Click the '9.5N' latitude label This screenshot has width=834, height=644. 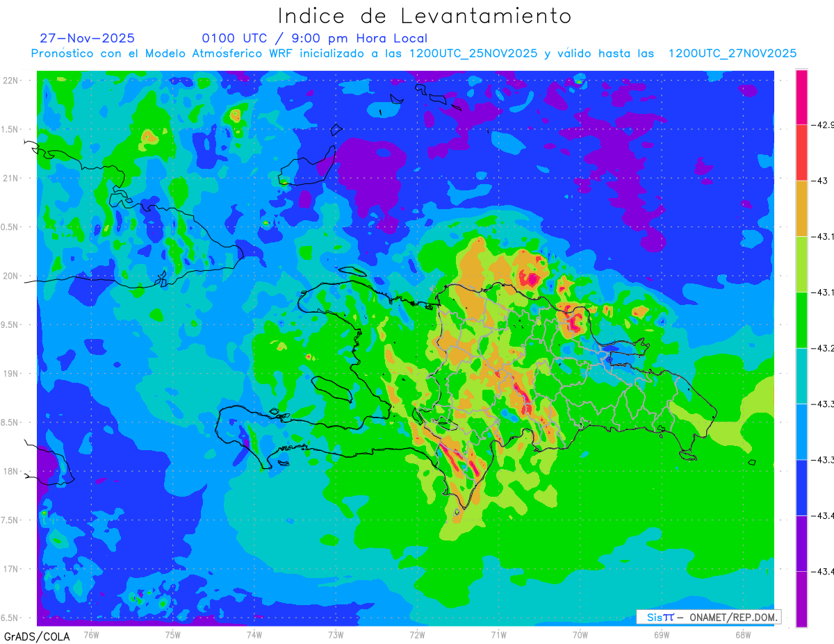(9, 324)
